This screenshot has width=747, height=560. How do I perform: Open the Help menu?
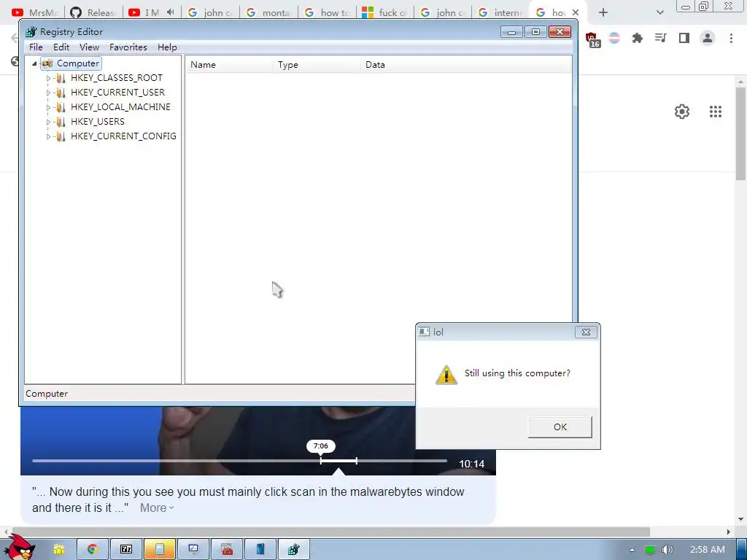(167, 47)
